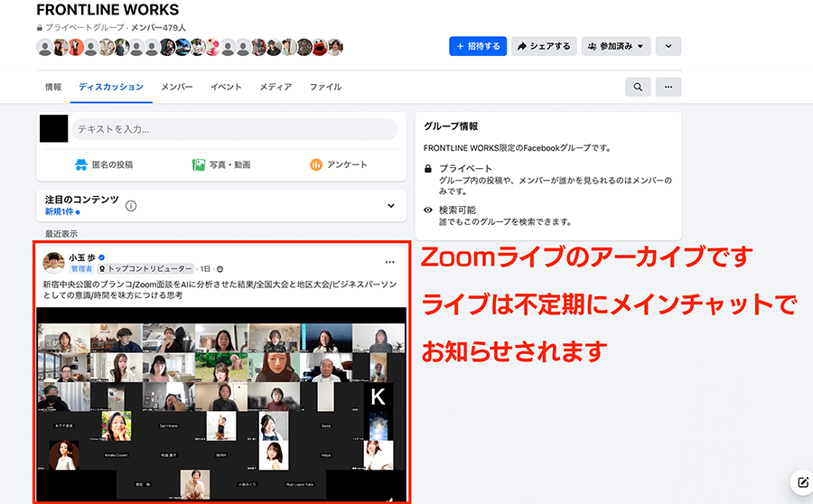813x504 pixels.
Task: Open the イベント tab
Action: 226,87
